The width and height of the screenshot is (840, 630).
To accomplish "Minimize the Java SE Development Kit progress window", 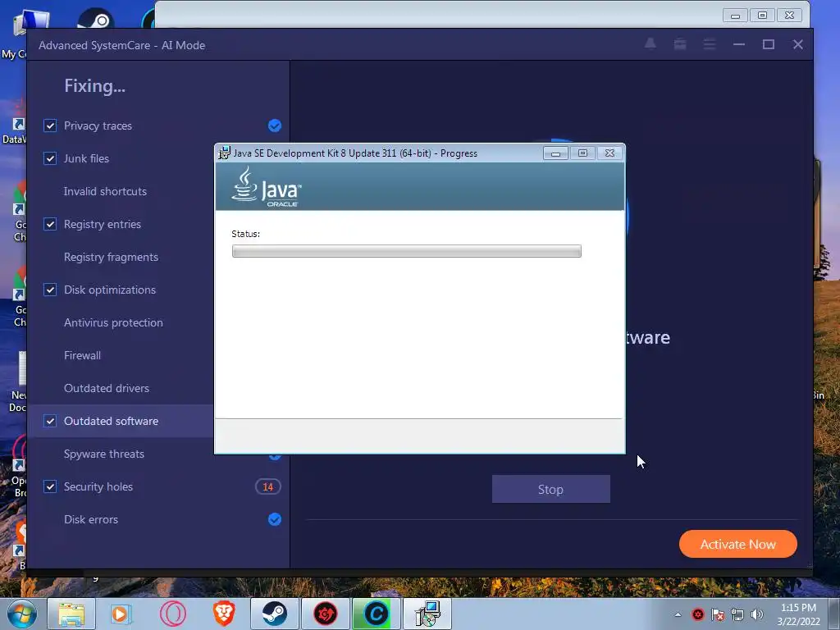I will pyautogui.click(x=555, y=153).
